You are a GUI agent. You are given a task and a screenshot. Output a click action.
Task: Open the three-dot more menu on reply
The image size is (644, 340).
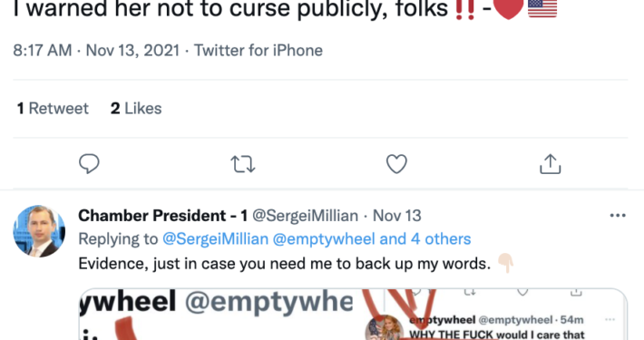click(x=618, y=216)
